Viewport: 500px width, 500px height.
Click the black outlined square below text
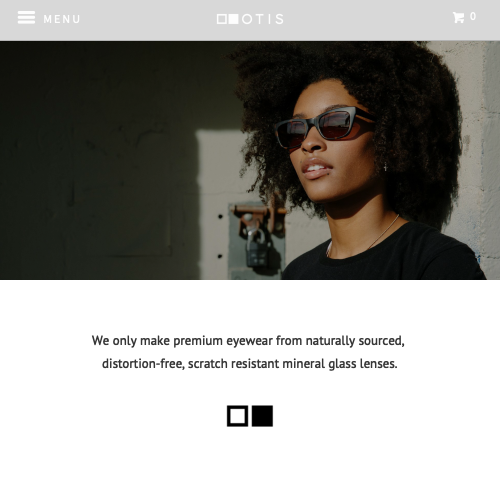(x=237, y=416)
